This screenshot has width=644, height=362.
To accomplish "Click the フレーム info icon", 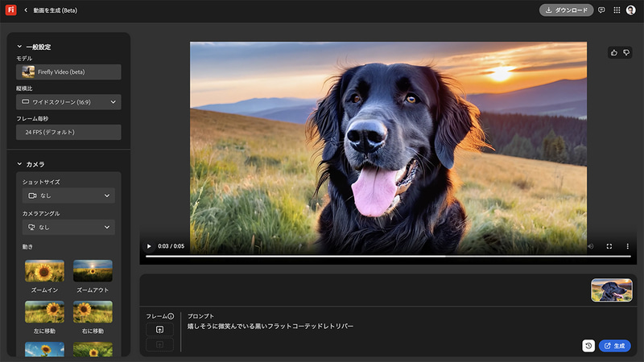I will [x=171, y=316].
